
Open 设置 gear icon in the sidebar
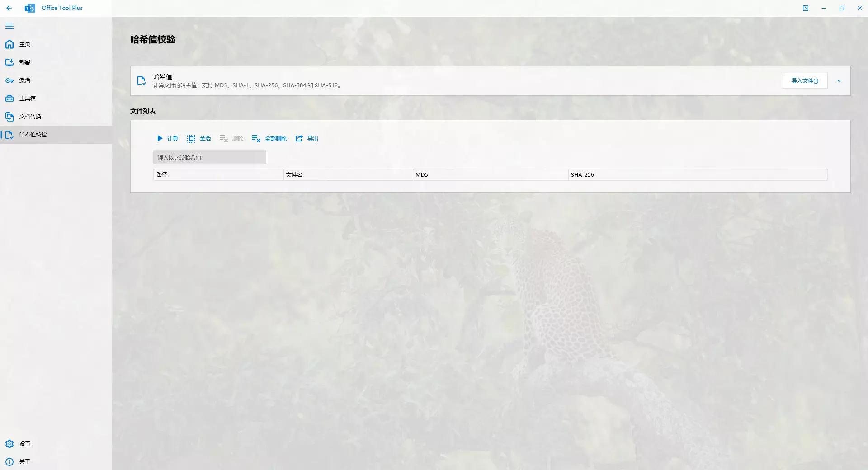coord(9,444)
